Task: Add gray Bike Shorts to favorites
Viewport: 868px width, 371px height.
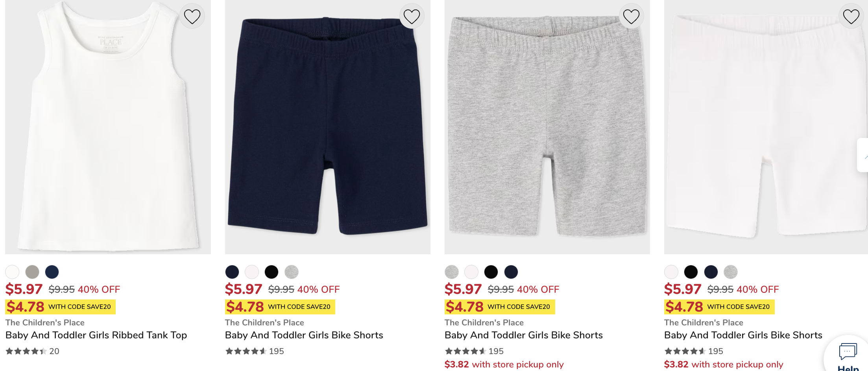Action: click(631, 17)
